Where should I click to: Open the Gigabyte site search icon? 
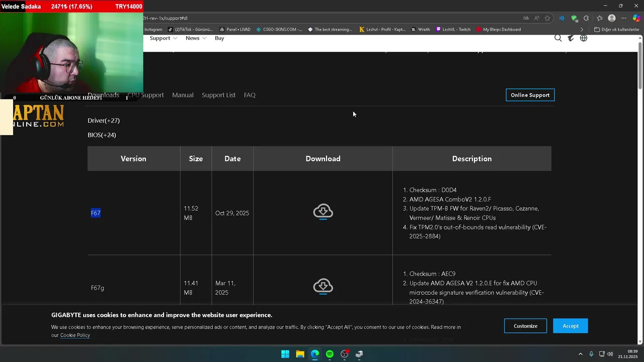pos(558,38)
